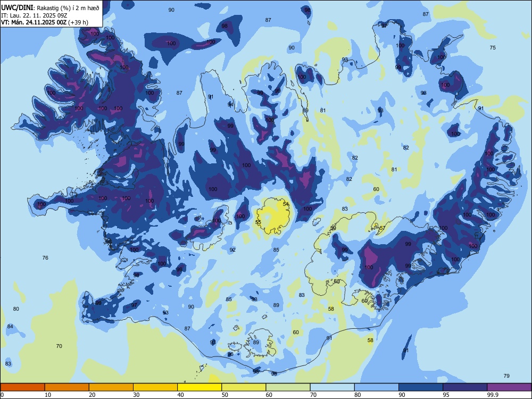Pick the 20–30 amber legend swatch
Screen dimensions: 532x399
111,387
